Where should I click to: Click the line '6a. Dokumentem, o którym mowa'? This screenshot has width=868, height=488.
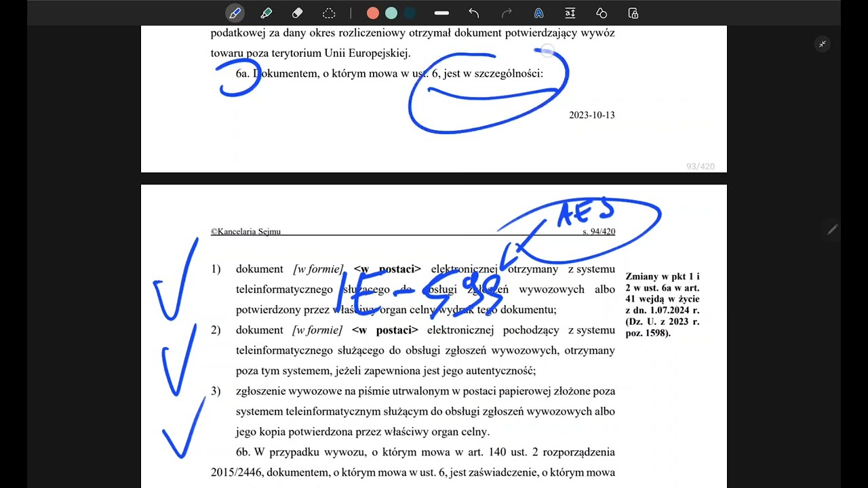point(389,73)
